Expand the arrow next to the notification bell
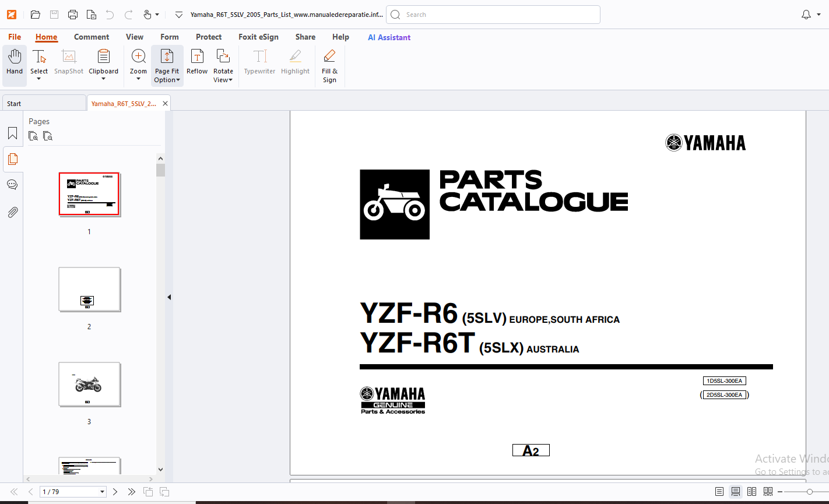Viewport: 829px width, 504px height. [x=820, y=15]
